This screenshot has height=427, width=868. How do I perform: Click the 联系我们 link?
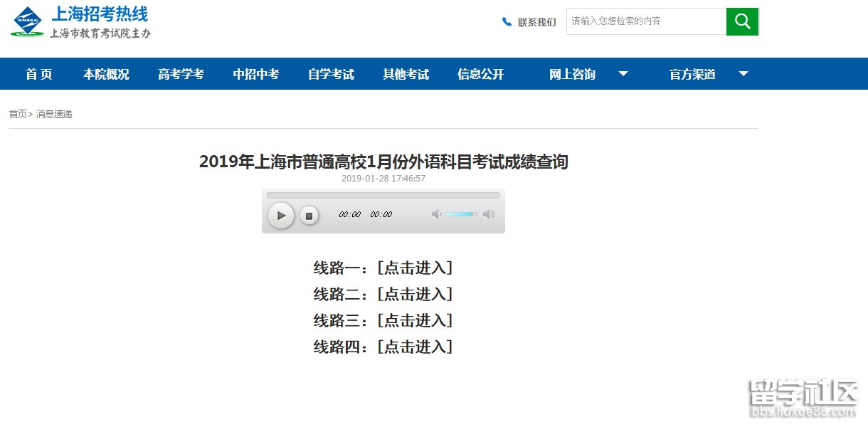click(536, 22)
